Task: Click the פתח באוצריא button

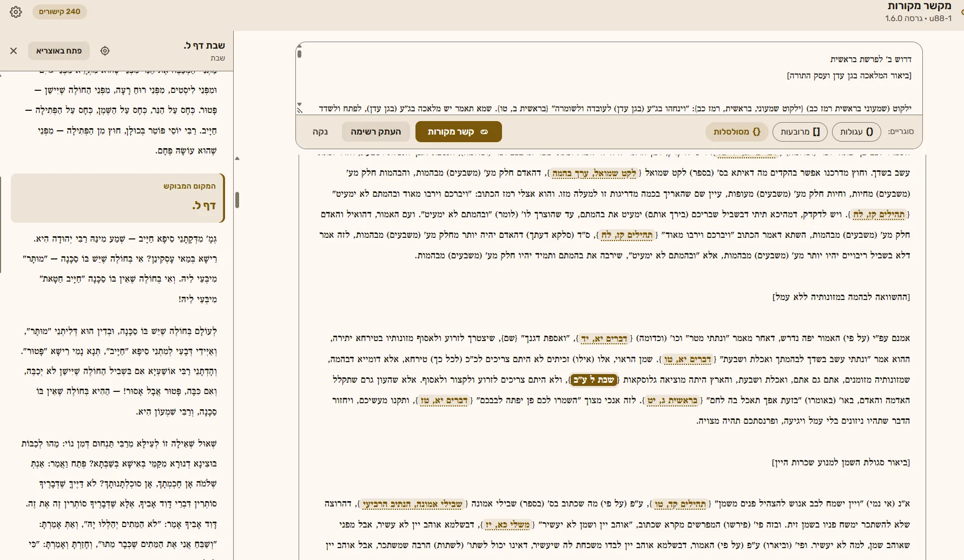Action: point(59,51)
